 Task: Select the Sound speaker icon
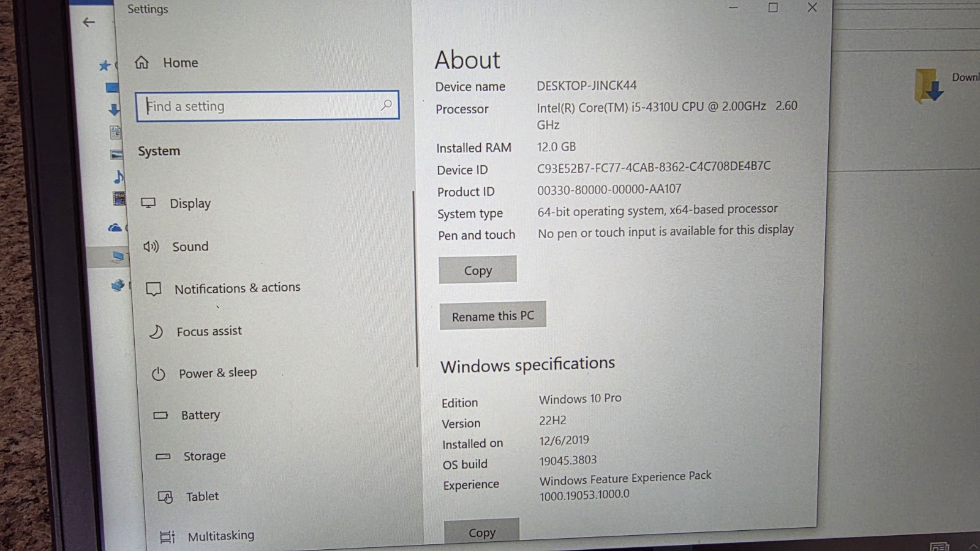[151, 246]
